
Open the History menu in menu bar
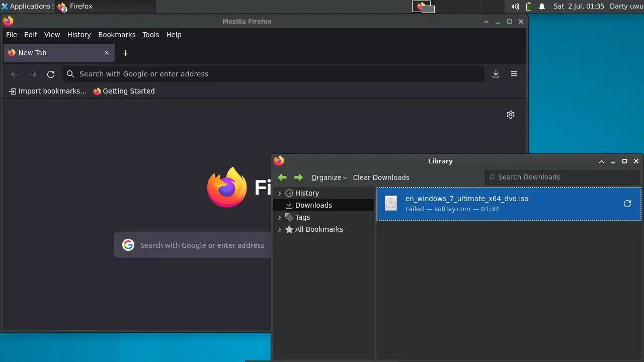tap(79, 35)
